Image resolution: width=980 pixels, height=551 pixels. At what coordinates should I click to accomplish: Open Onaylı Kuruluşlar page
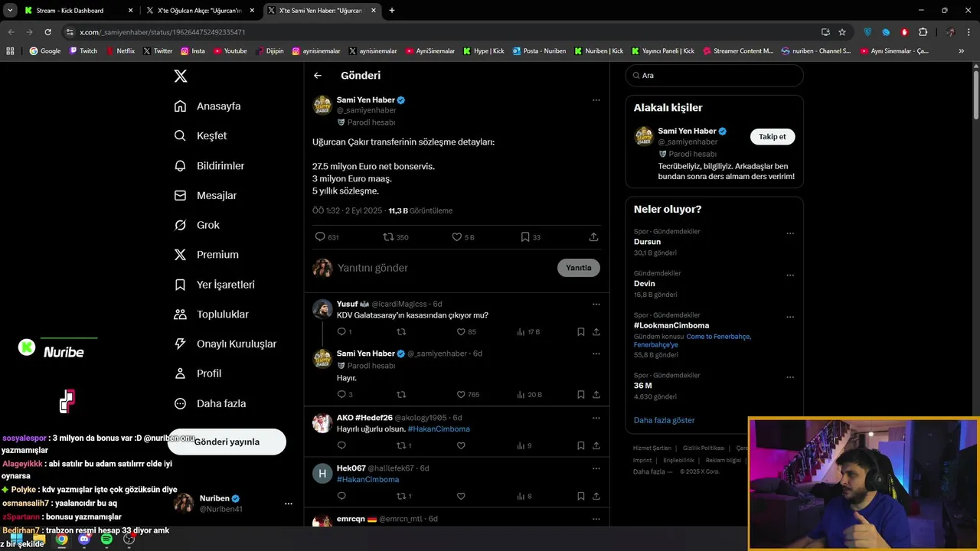click(225, 344)
